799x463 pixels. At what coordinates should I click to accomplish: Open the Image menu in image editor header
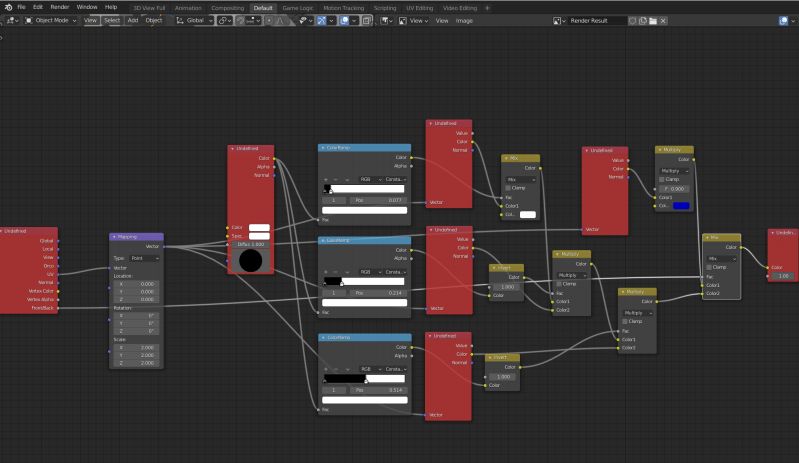(x=464, y=21)
